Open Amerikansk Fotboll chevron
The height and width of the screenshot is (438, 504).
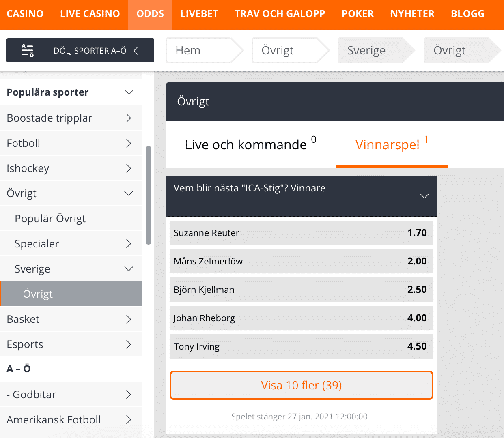click(x=129, y=420)
